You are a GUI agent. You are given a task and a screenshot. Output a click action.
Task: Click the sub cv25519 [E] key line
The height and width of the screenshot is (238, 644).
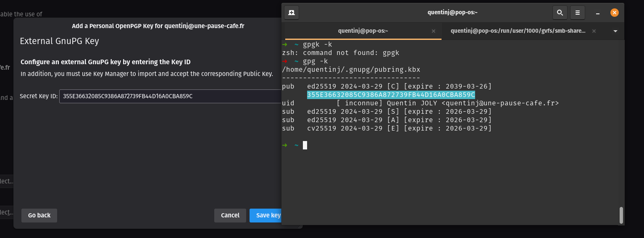(x=386, y=128)
